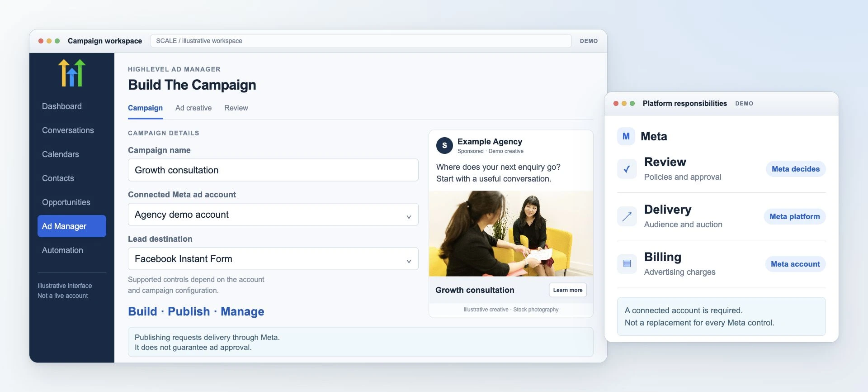The image size is (868, 392).
Task: Click the ad preview consultation photo
Action: [x=511, y=234]
